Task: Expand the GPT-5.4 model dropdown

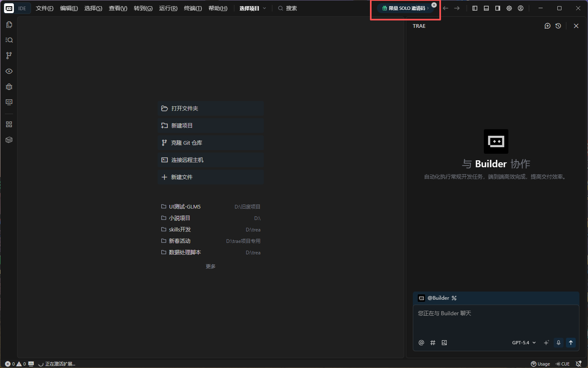Action: click(524, 343)
